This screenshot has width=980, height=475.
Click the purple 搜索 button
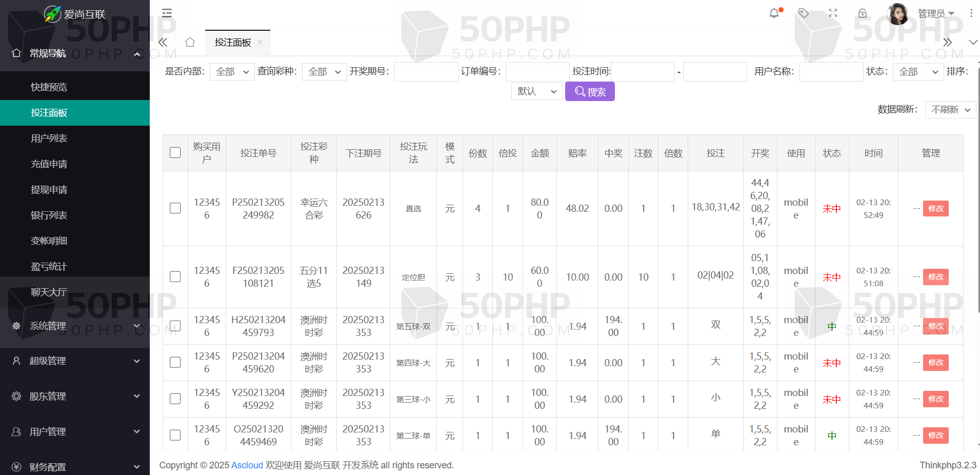(590, 92)
